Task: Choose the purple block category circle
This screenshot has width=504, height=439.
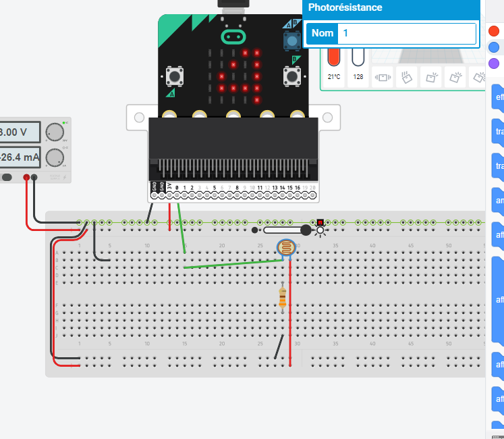Action: (494, 63)
